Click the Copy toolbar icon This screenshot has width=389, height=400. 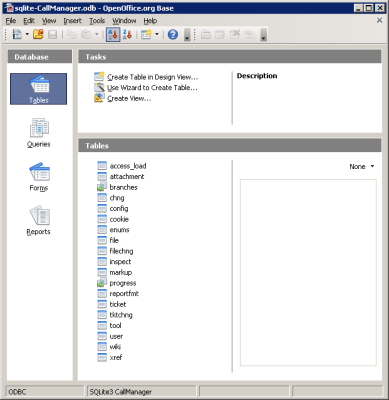tap(72, 34)
